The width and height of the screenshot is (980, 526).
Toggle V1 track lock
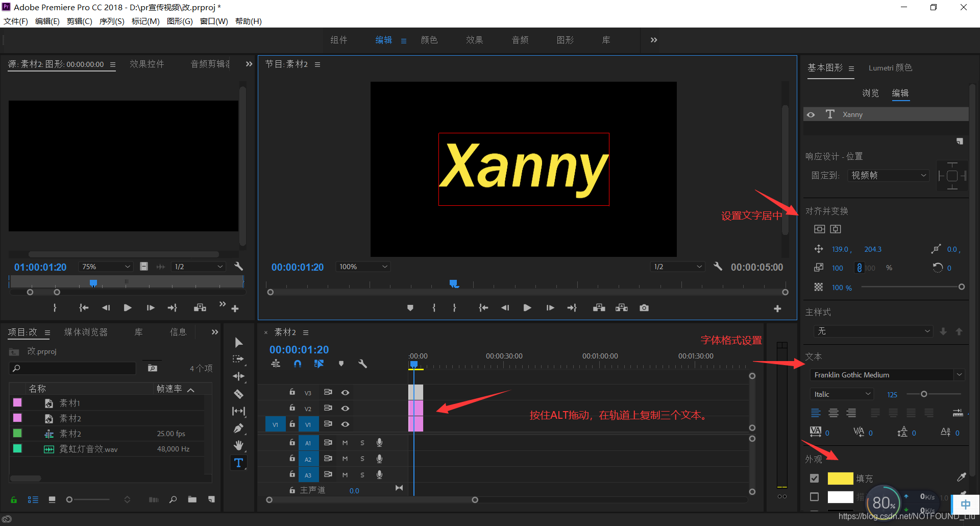pos(292,424)
